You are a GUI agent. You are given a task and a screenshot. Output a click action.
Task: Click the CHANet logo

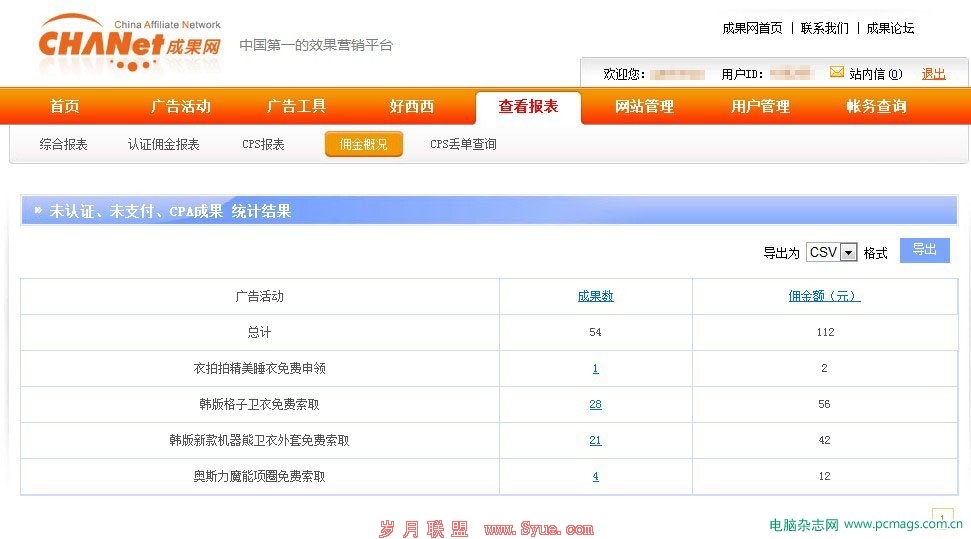coord(130,45)
